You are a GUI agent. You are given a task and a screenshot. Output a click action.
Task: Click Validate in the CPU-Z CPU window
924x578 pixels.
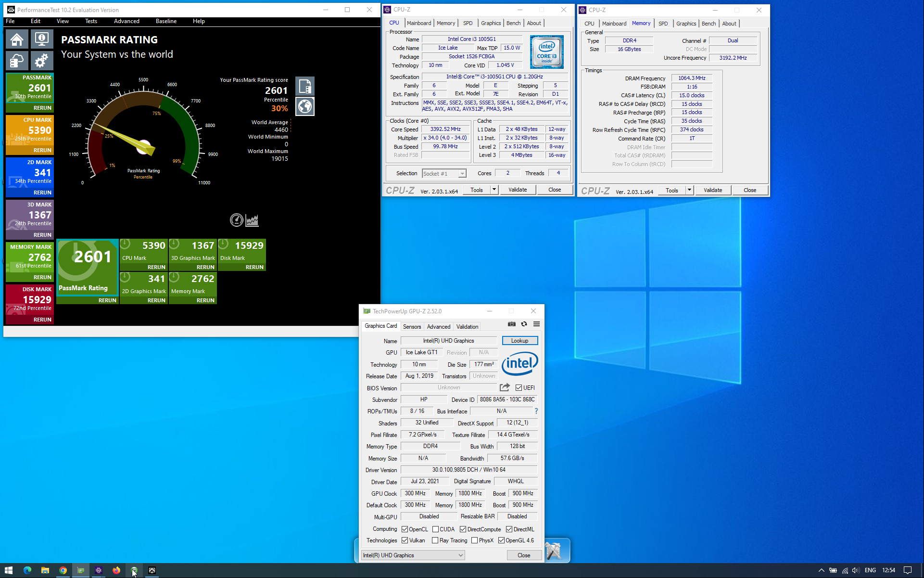click(518, 190)
